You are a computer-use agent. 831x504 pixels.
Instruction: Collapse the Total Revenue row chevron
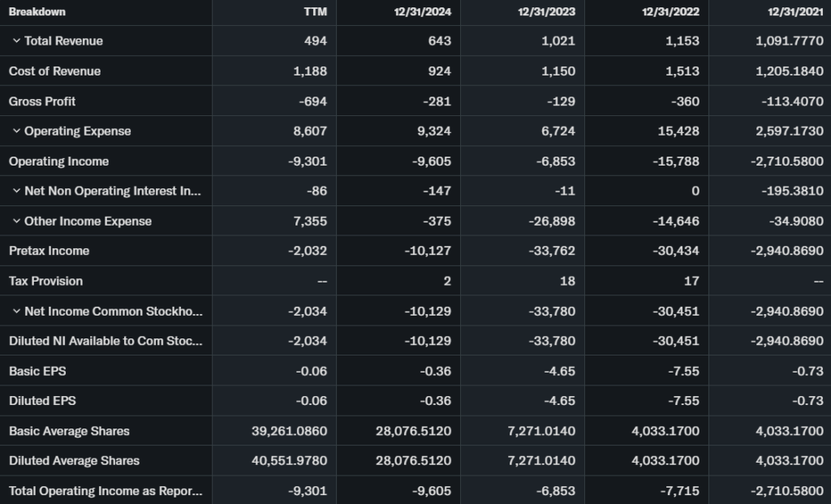[16, 41]
